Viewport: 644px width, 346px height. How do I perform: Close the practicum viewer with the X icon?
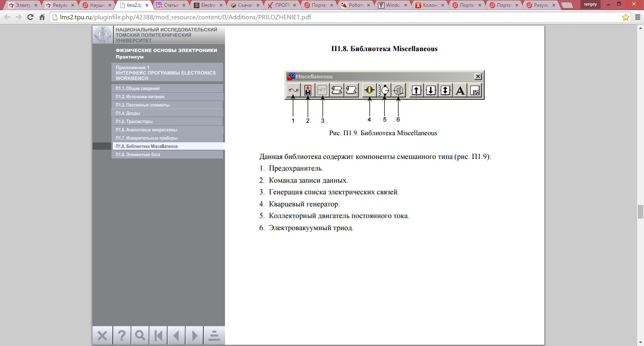tap(102, 336)
